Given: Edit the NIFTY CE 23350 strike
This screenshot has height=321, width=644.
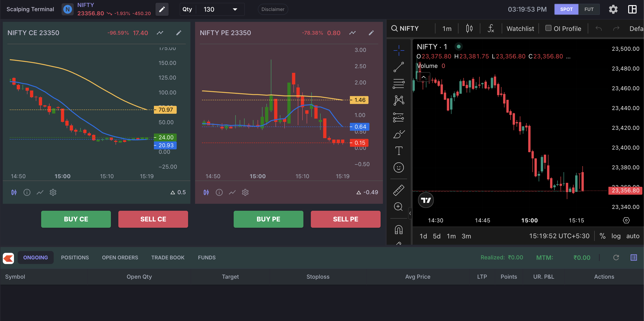Looking at the screenshot, I should [179, 33].
